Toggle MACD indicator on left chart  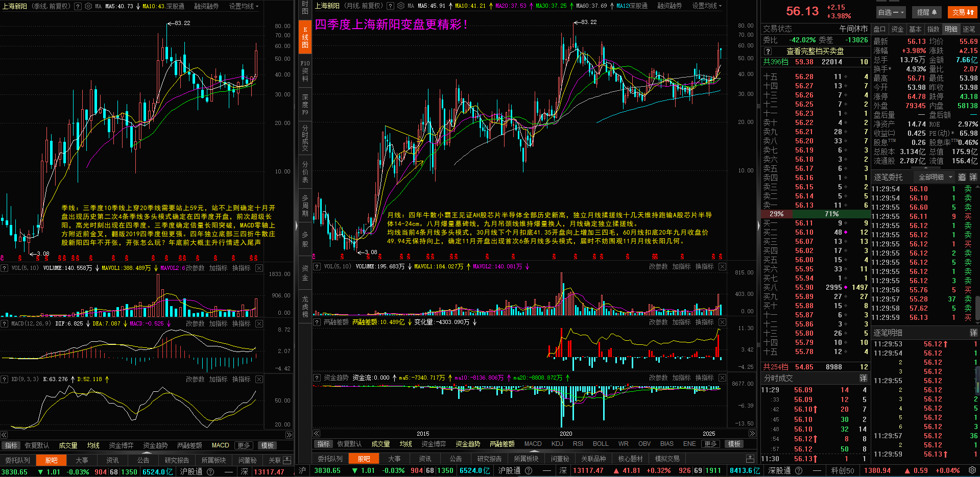click(x=221, y=445)
